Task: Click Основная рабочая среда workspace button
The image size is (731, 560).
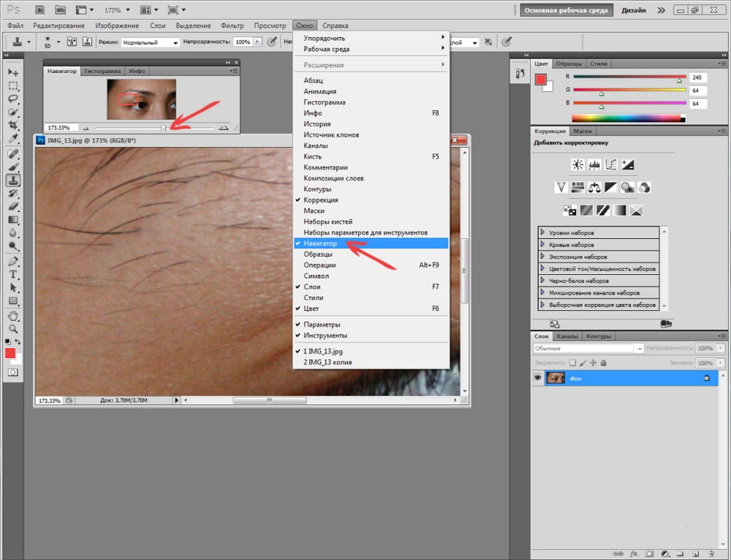Action: coord(566,10)
